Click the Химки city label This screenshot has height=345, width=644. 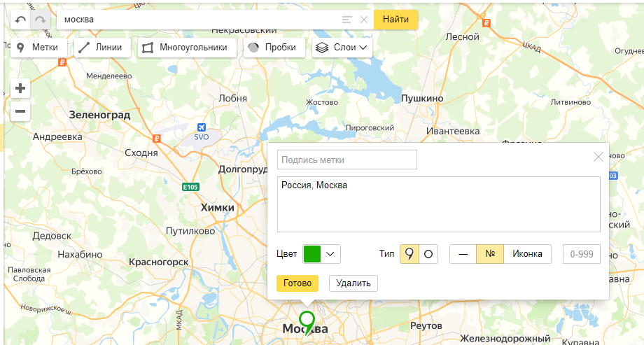pos(217,208)
